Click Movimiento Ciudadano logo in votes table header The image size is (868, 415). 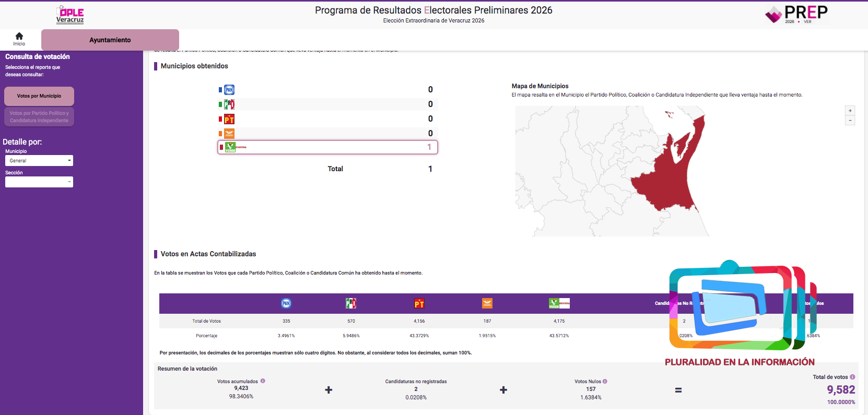pyautogui.click(x=487, y=303)
